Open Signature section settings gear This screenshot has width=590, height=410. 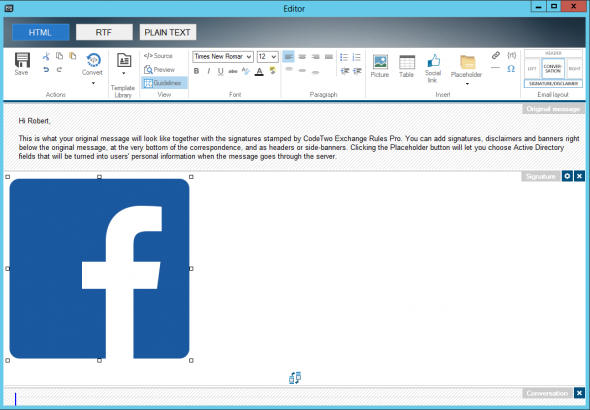pos(567,176)
